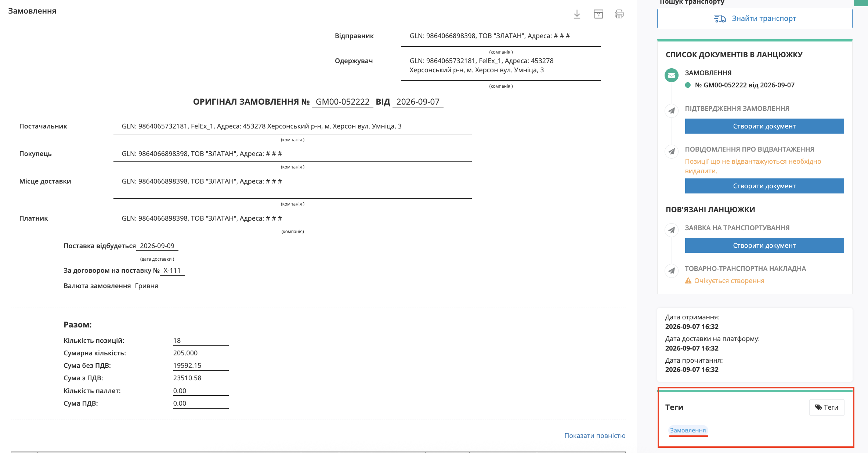
Task: Click the order number field GM00-052222
Action: tap(343, 102)
